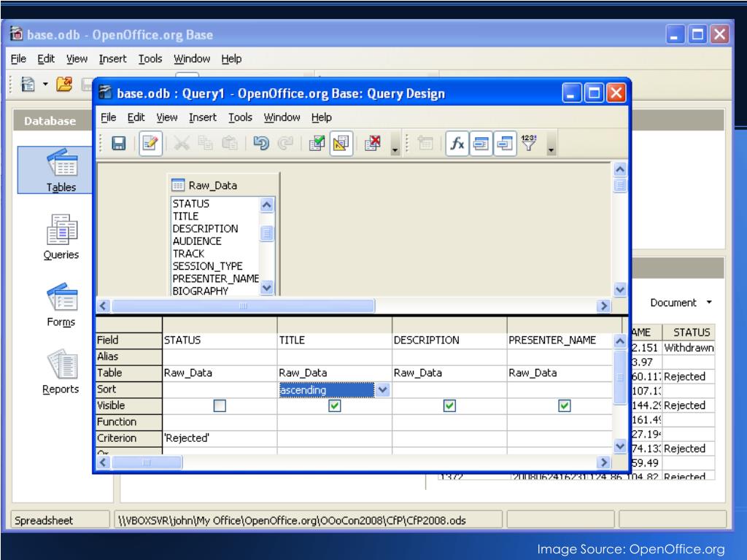Open Help menu in Query Design window
This screenshot has height=560, width=747.
[x=322, y=117]
